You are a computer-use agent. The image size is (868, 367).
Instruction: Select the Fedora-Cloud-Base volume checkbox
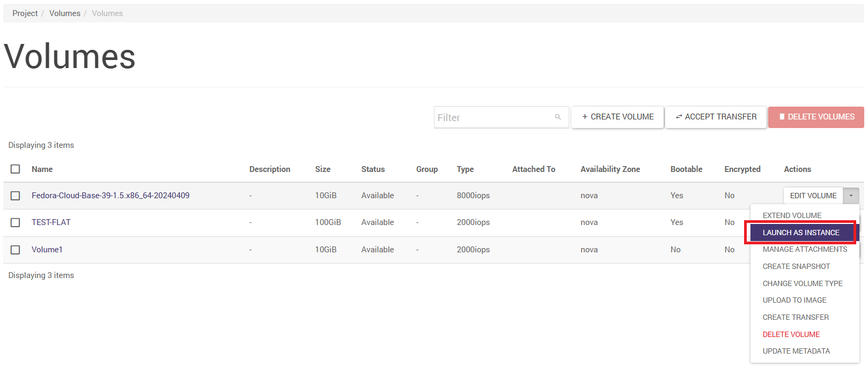[x=16, y=196]
